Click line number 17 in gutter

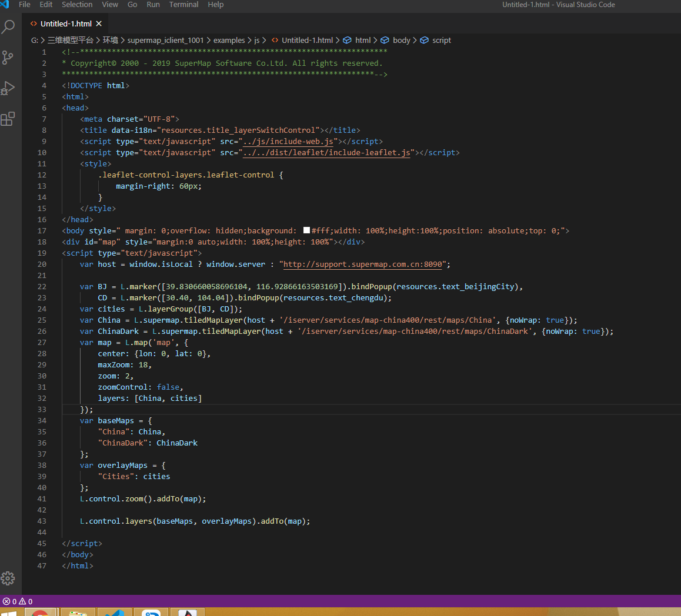[42, 231]
